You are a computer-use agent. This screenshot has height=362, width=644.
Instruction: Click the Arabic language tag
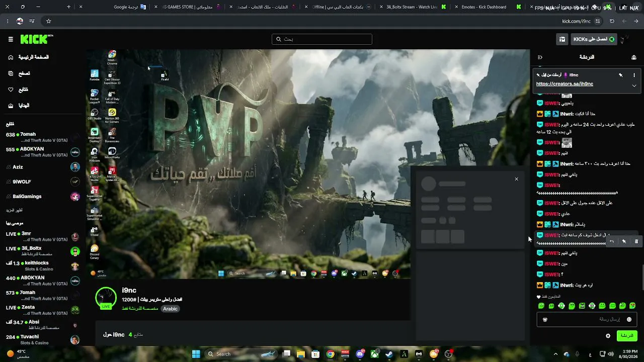(170, 309)
